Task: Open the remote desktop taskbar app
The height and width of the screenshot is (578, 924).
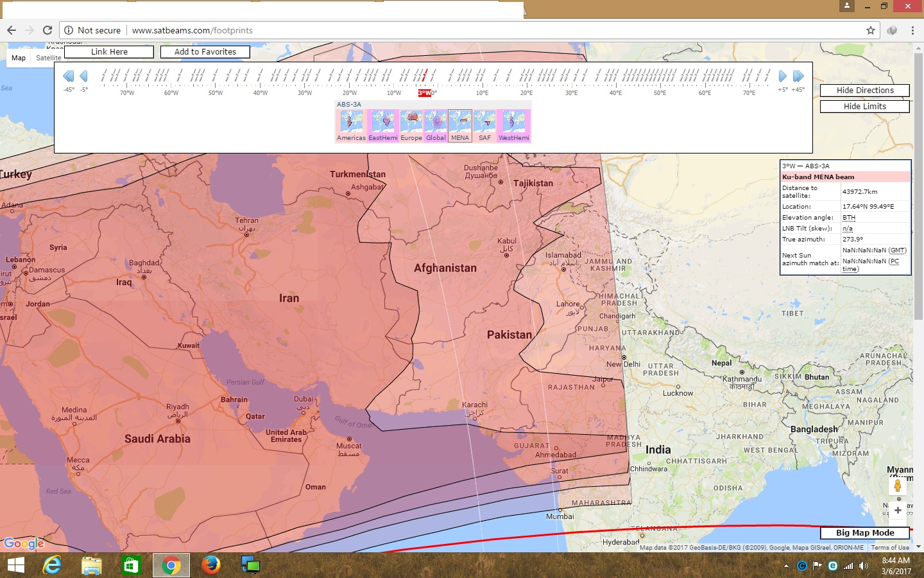Action: 250,565
